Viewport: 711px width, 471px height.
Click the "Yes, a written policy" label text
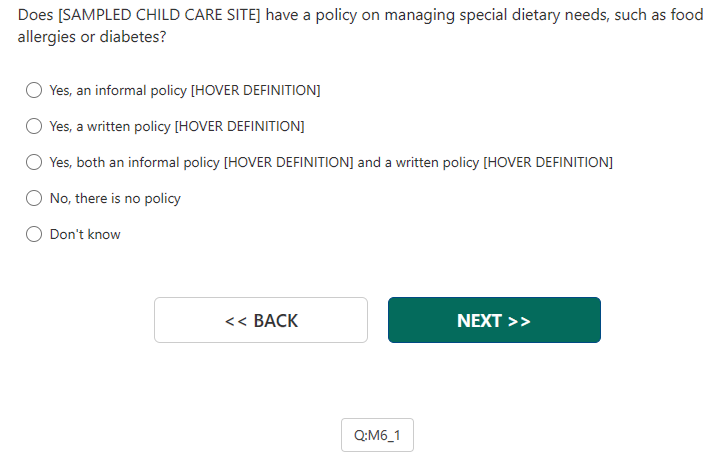pyautogui.click(x=110, y=126)
